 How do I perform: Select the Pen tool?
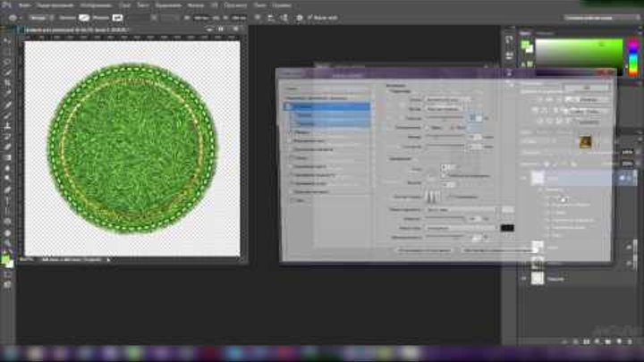(x=7, y=189)
